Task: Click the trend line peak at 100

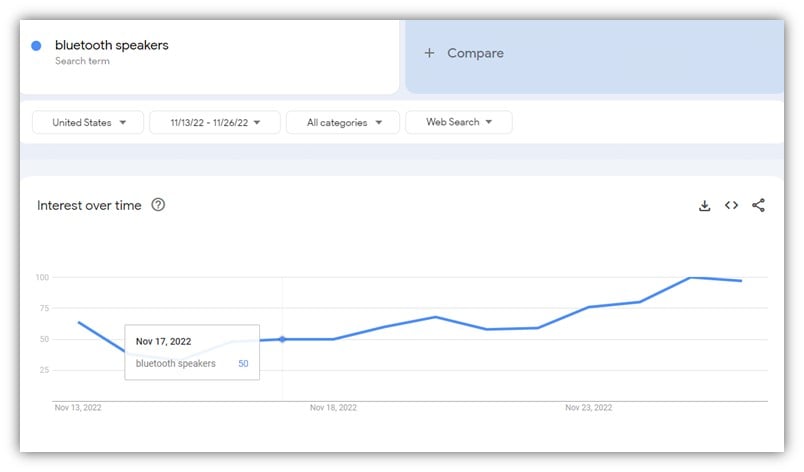Action: [690, 278]
